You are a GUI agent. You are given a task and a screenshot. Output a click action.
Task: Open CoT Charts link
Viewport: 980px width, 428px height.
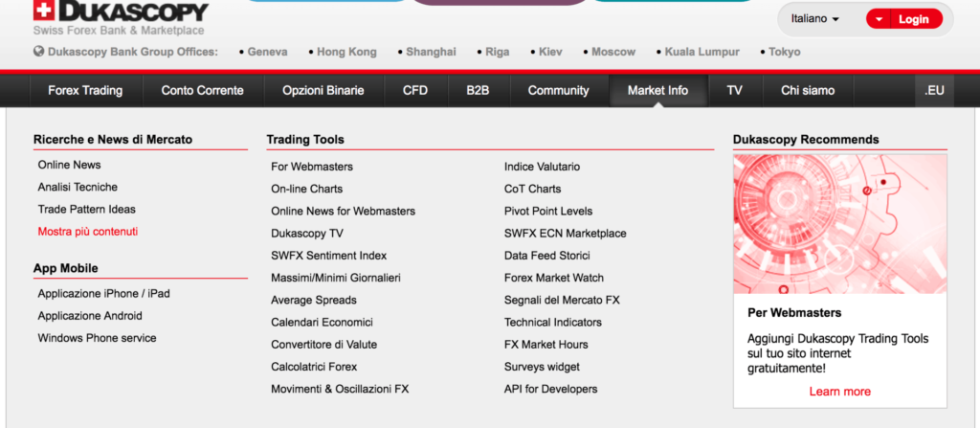(x=532, y=189)
